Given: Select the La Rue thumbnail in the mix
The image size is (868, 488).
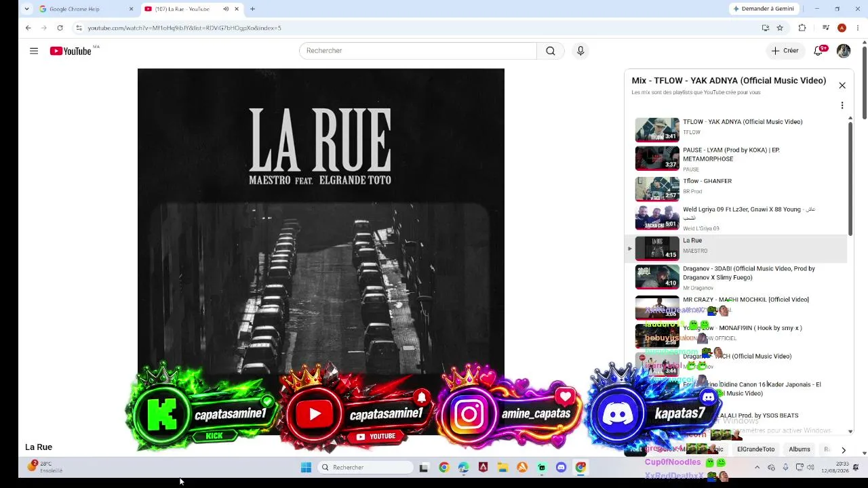Looking at the screenshot, I should [x=657, y=248].
